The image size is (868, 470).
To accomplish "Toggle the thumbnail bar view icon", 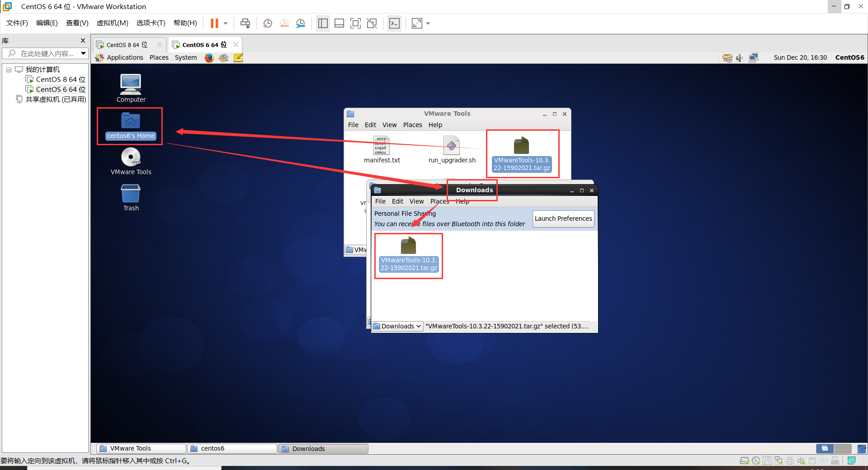I will (x=340, y=24).
